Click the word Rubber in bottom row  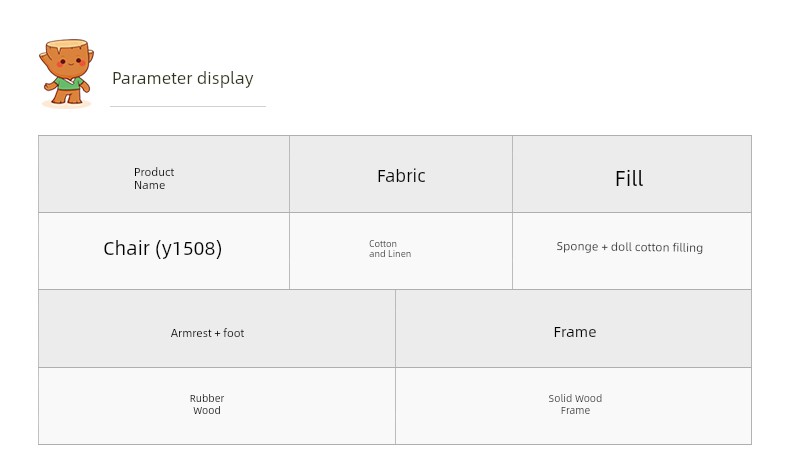tap(207, 398)
